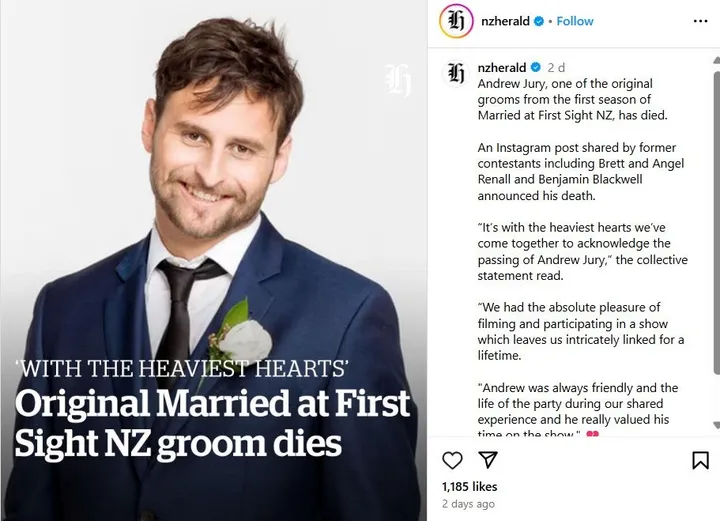The width and height of the screenshot is (720, 521).
Task: Like the post with the heart icon
Action: (x=452, y=460)
